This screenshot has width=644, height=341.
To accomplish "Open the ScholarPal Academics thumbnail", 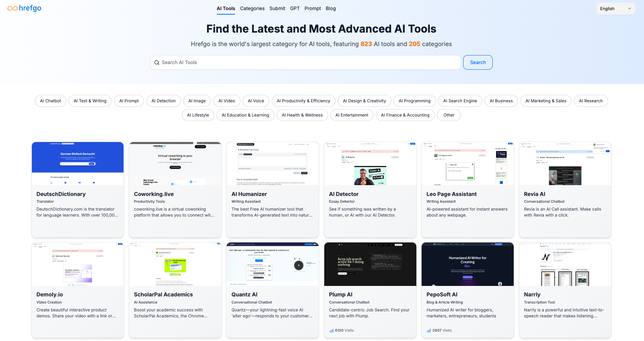I will pyautogui.click(x=175, y=264).
